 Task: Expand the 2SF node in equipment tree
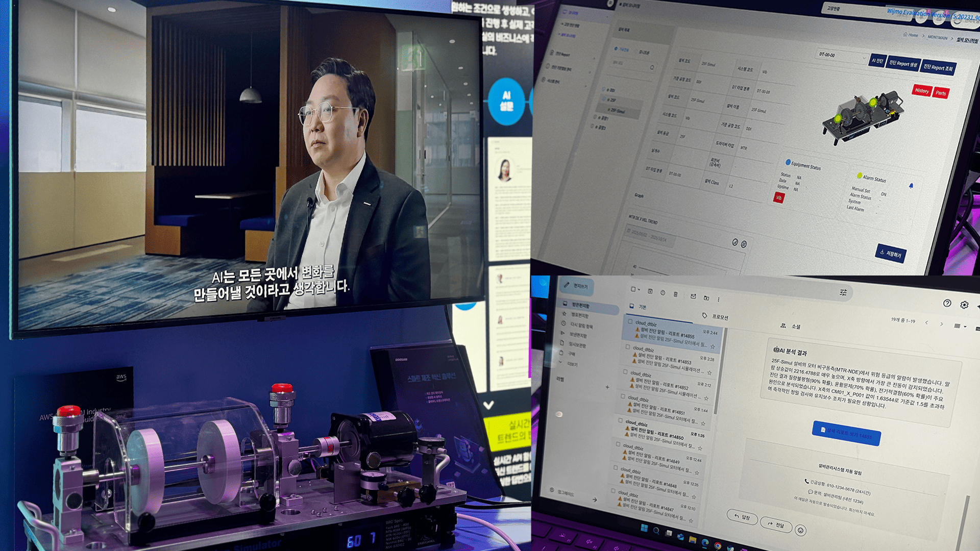pyautogui.click(x=604, y=99)
